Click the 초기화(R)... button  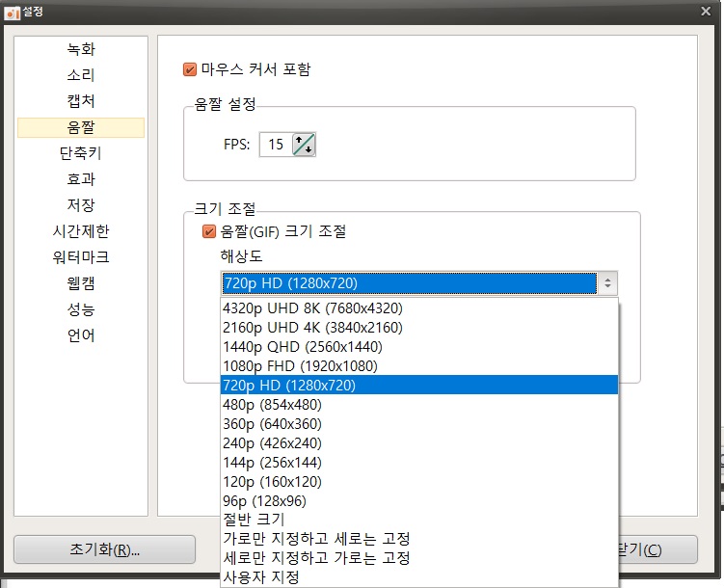coord(105,549)
